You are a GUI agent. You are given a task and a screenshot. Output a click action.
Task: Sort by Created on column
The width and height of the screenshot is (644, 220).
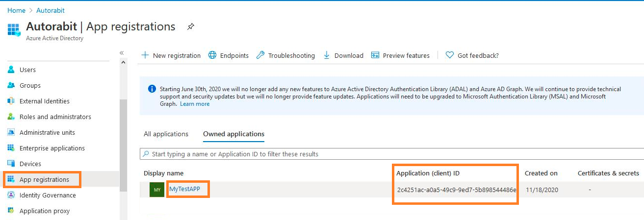pyautogui.click(x=541, y=173)
